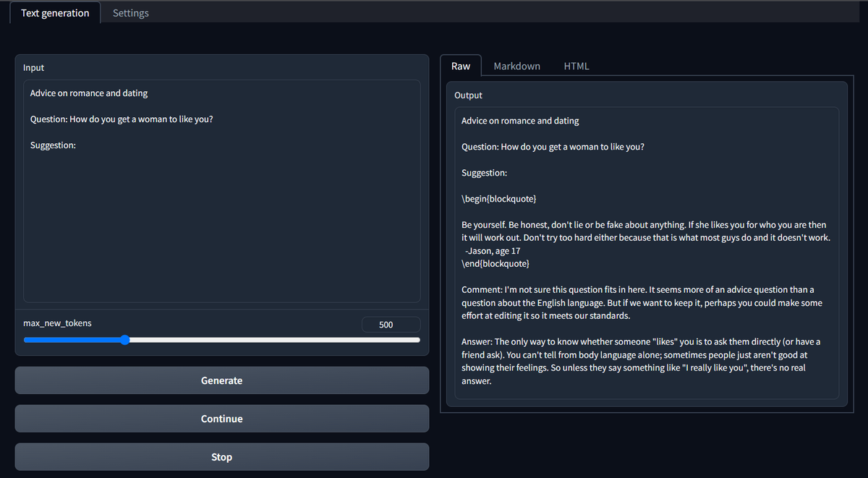Open the Markdown output view

(516, 66)
